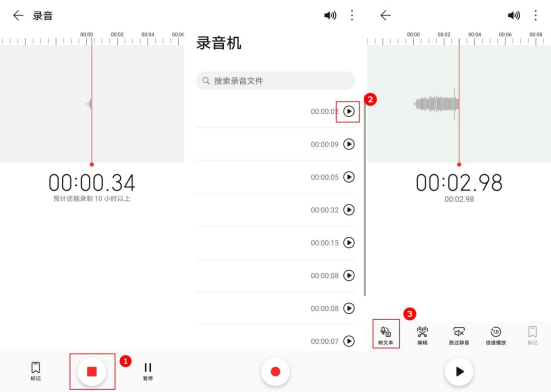Click the 00:04 mark on playback timeline ruler
This screenshot has height=392, width=551.
tap(474, 34)
